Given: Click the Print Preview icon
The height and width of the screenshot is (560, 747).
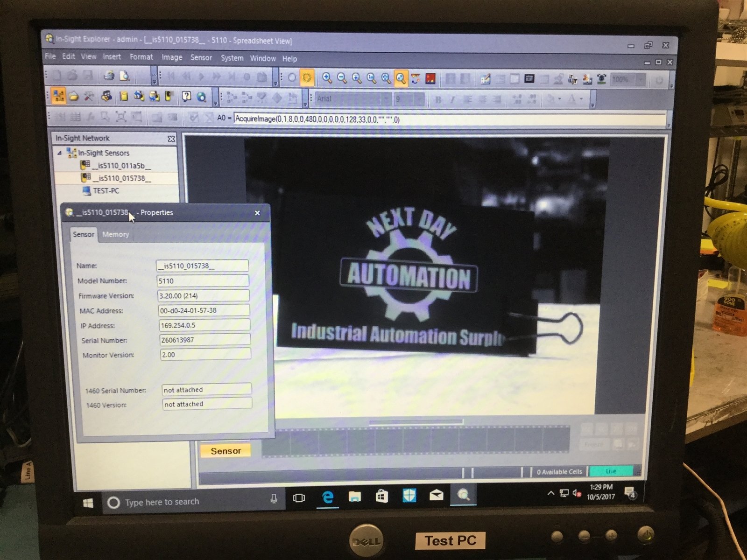Looking at the screenshot, I should pos(124,76).
